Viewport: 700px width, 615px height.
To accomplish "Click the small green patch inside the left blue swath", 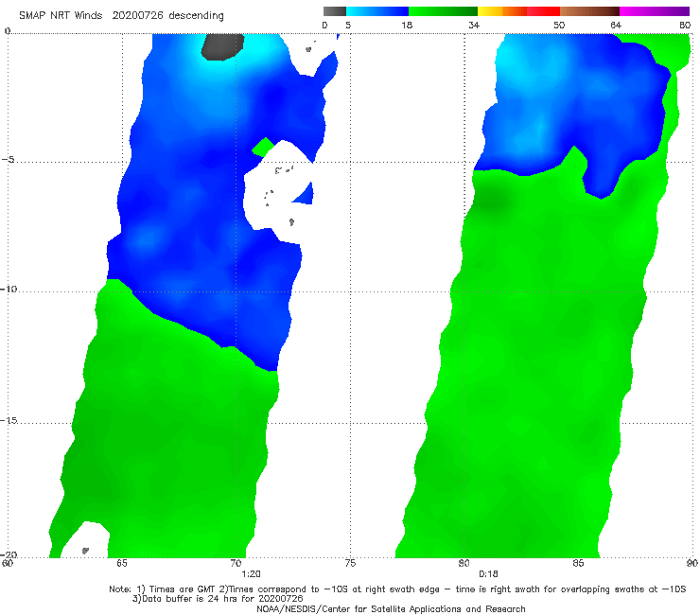I will [x=263, y=148].
